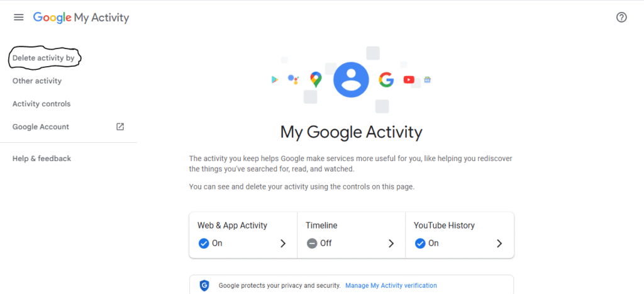
Task: Click Manage My Activity verification link
Action: [x=391, y=285]
